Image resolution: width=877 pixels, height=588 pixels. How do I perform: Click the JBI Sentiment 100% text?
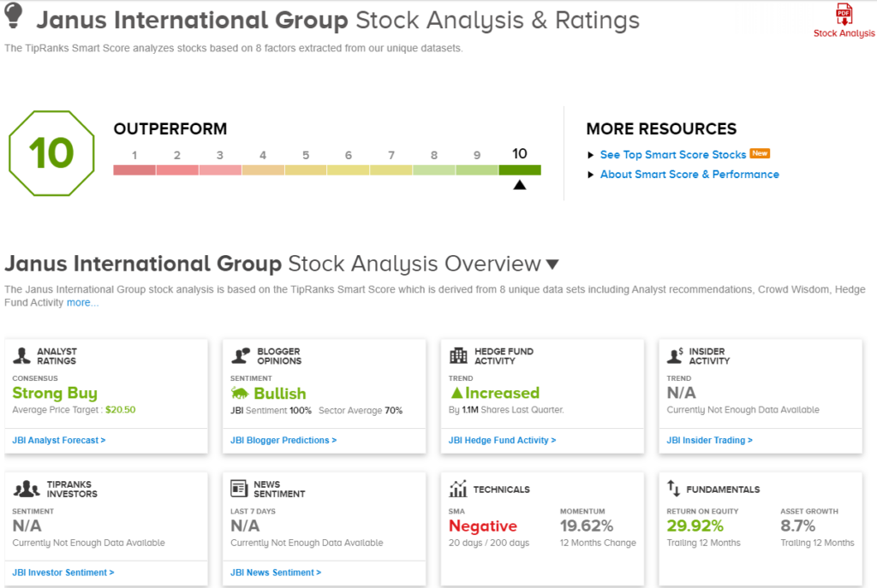pyautogui.click(x=271, y=410)
